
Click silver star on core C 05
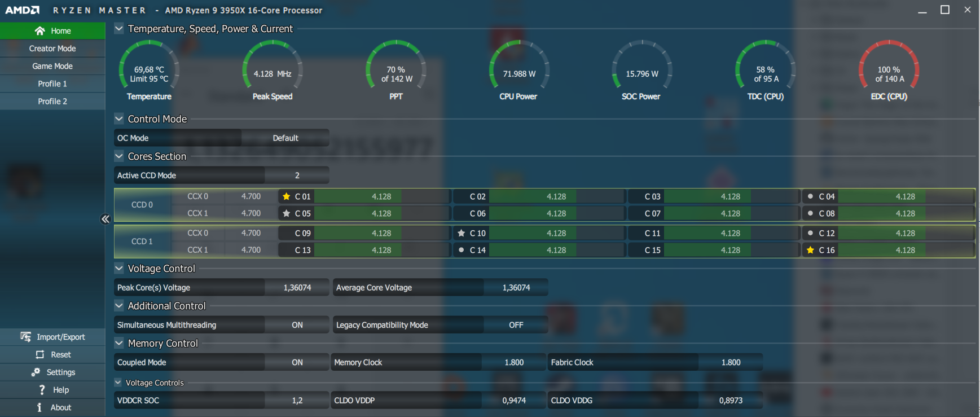click(287, 213)
